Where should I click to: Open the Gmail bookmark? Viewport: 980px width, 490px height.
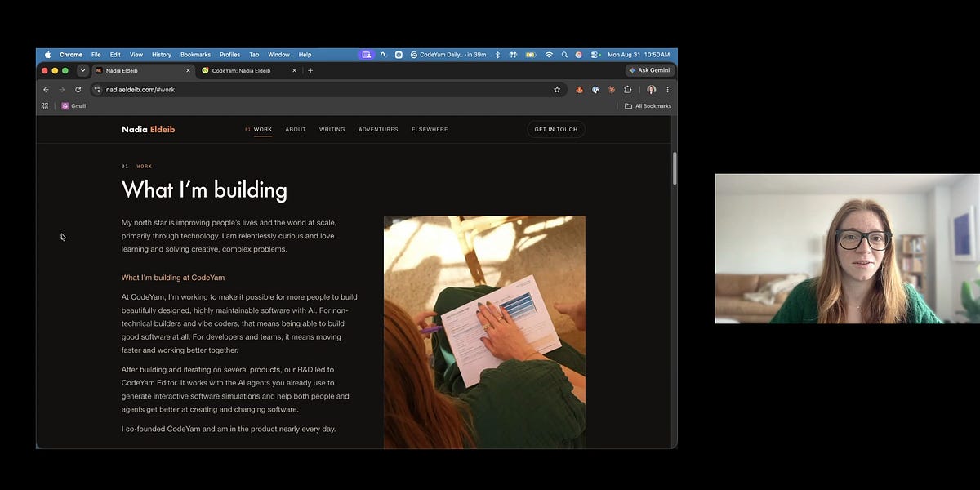click(x=73, y=106)
